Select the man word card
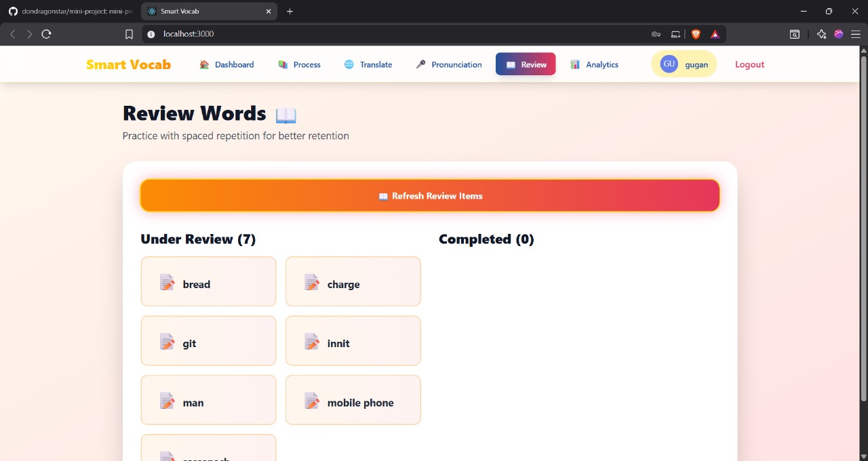868x461 pixels. (x=208, y=399)
